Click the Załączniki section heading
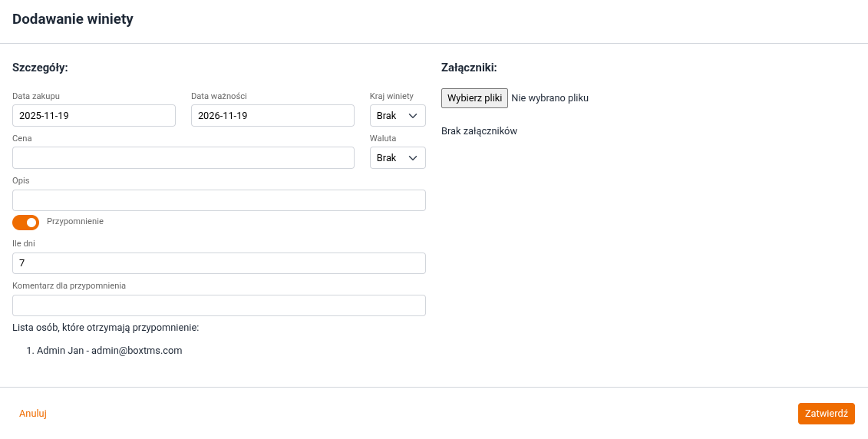The image size is (868, 439). click(x=469, y=68)
